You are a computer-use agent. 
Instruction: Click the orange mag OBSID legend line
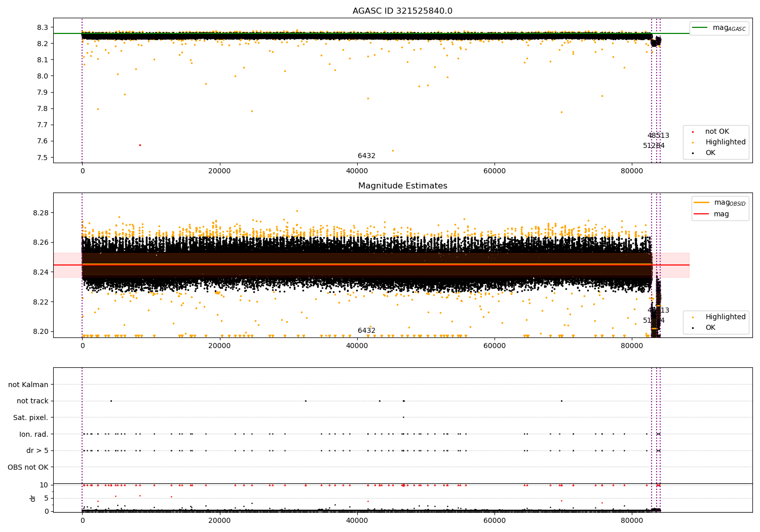coord(701,203)
